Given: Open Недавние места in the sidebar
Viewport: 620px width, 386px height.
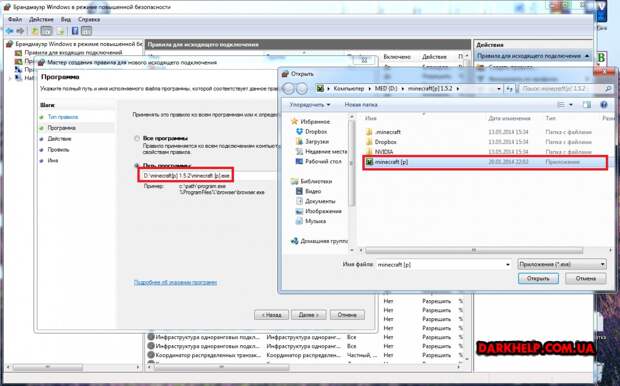Looking at the screenshot, I should tap(321, 151).
